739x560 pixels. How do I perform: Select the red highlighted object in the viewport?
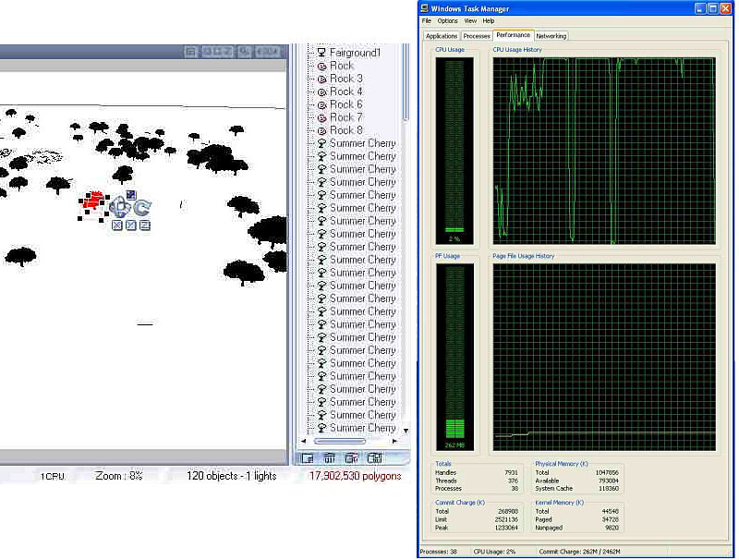tap(92, 200)
